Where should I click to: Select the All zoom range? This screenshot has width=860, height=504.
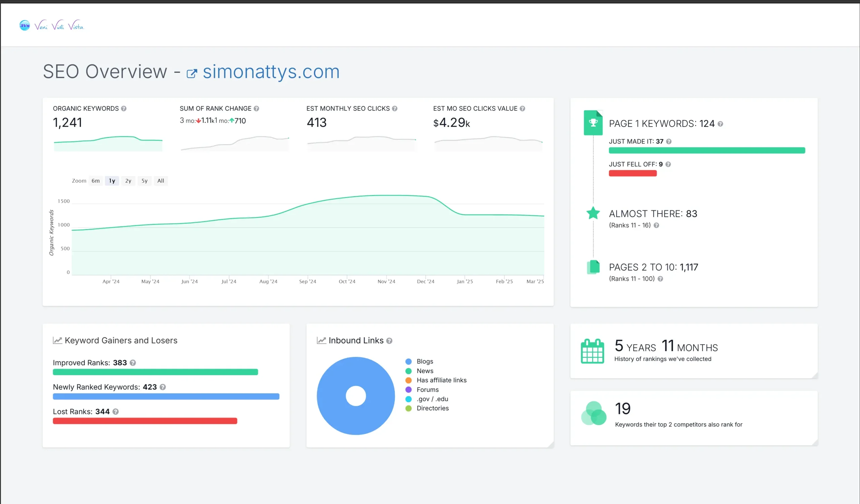click(x=160, y=181)
